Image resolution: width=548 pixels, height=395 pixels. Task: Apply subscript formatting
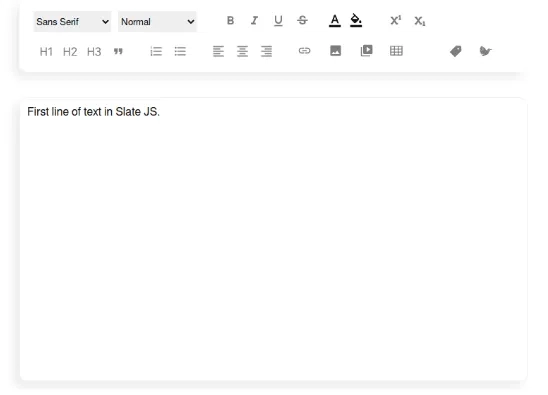click(419, 21)
